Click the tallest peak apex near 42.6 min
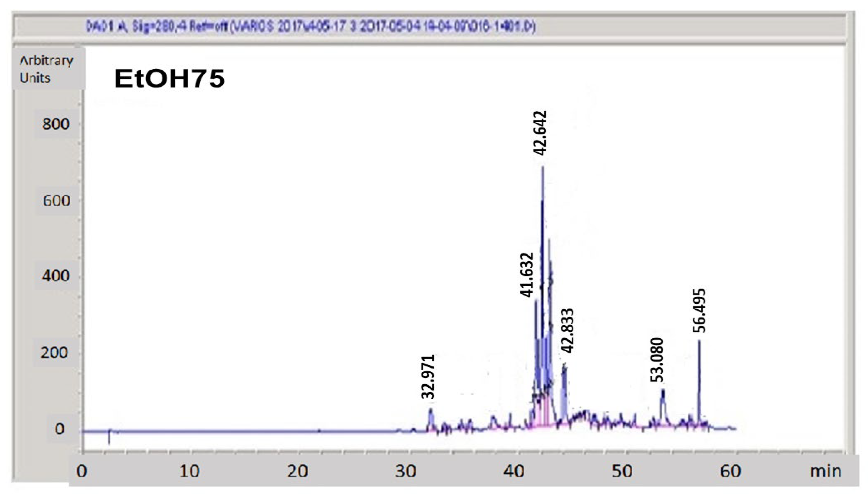The height and width of the screenshot is (501, 868). [x=543, y=168]
